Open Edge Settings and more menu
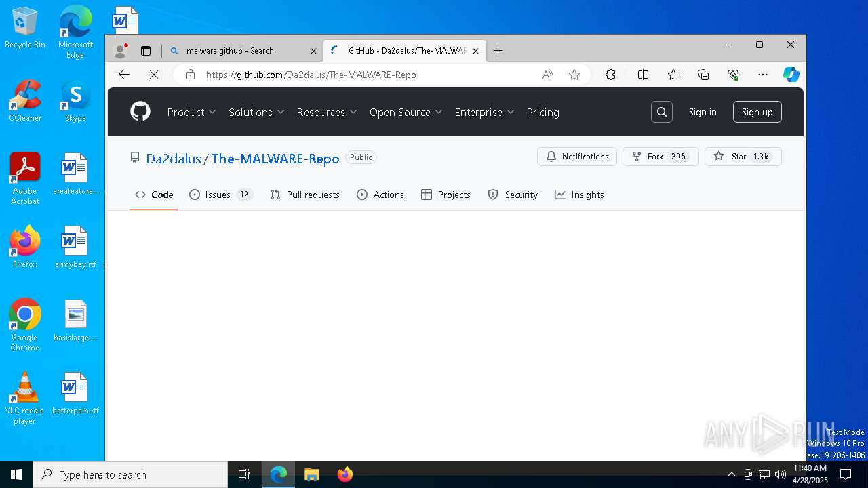 [x=763, y=75]
